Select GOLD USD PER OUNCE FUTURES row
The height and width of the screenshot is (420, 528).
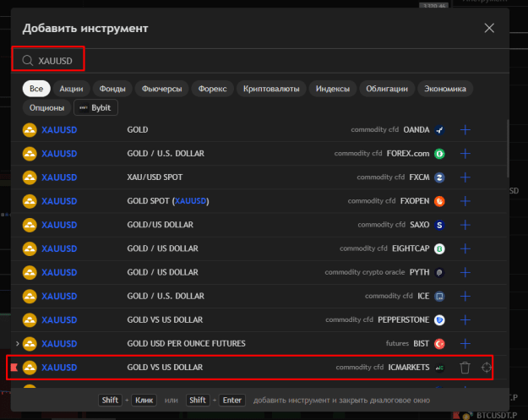259,344
